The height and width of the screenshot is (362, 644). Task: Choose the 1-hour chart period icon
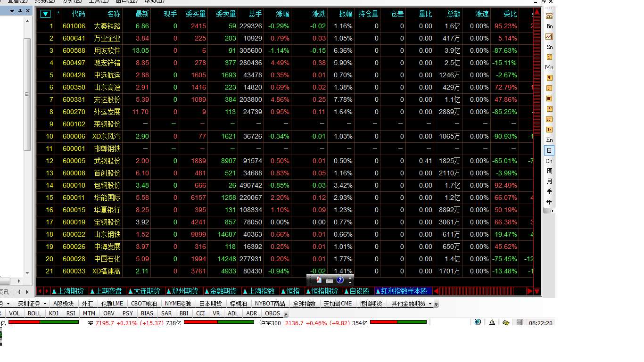tap(549, 130)
